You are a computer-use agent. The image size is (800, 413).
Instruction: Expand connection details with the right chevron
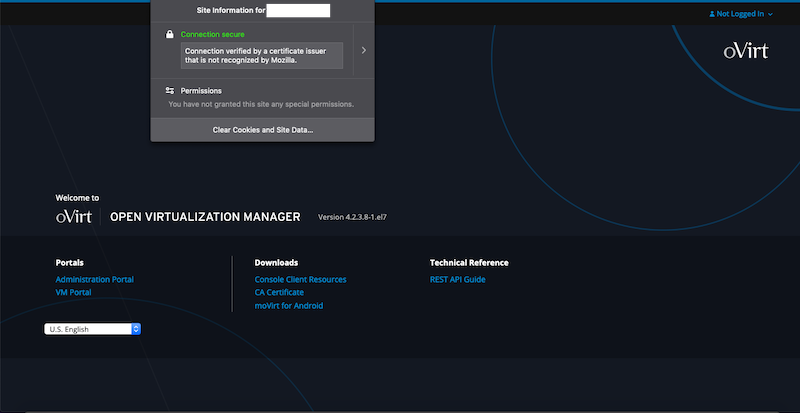(363, 50)
